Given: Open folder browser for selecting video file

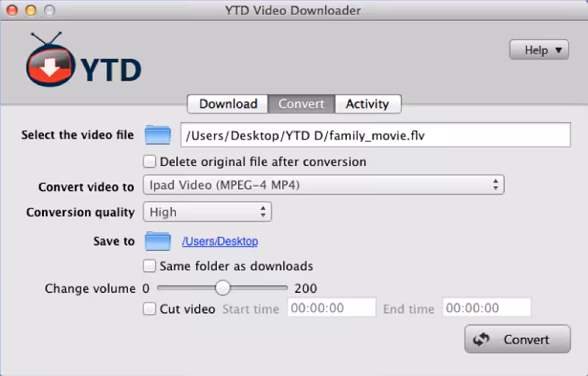Looking at the screenshot, I should coord(157,134).
